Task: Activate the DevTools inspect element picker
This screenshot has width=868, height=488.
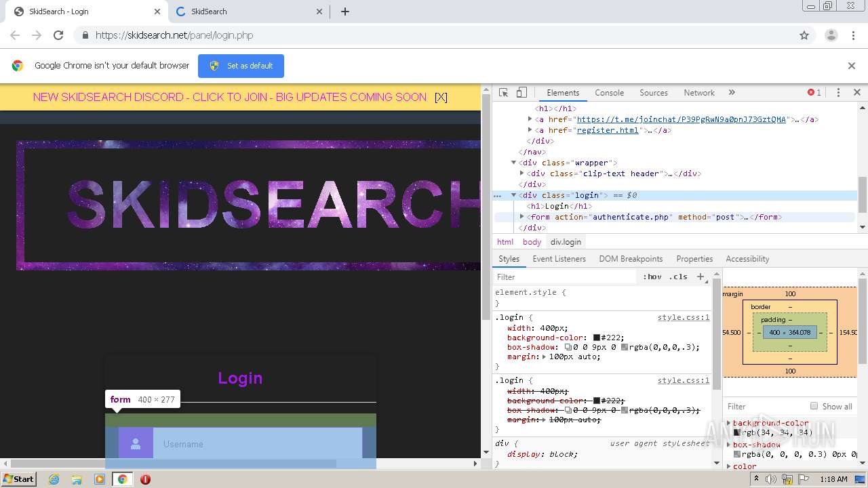Action: (503, 93)
